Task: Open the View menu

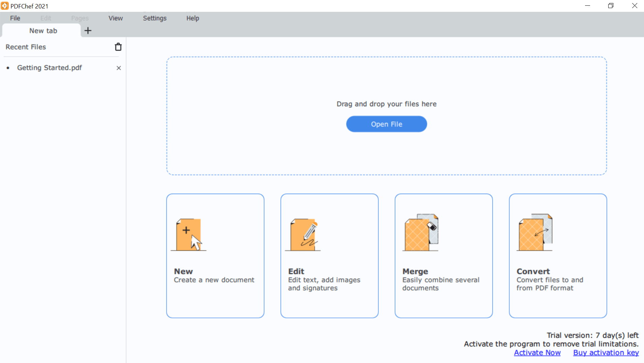Action: tap(115, 18)
